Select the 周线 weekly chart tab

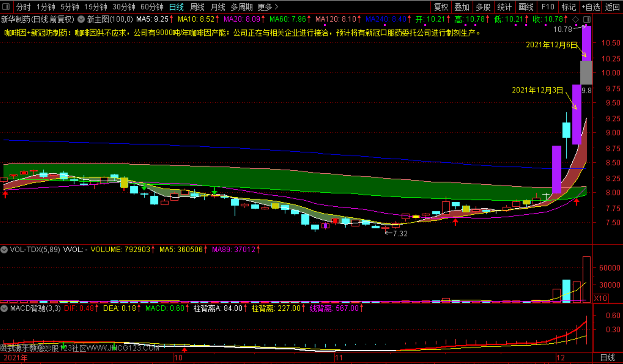point(197,7)
